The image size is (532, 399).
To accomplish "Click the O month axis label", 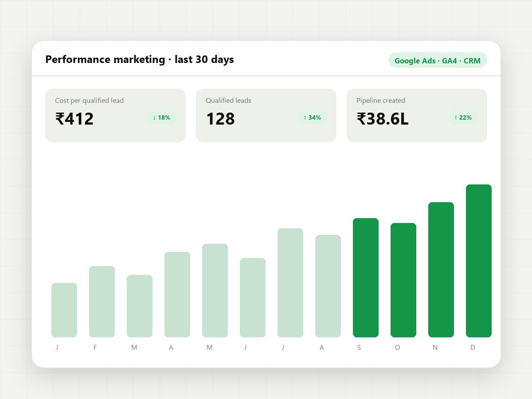I will 397,348.
